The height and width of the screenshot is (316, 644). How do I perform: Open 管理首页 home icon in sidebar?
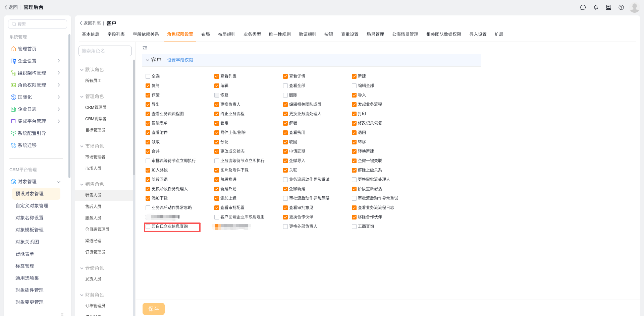tap(13, 49)
